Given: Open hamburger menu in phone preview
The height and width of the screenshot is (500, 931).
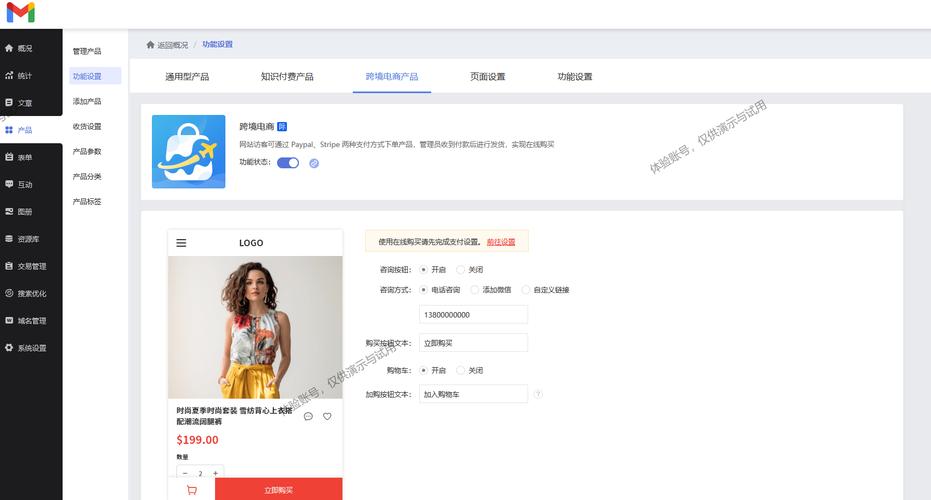Looking at the screenshot, I should (181, 243).
